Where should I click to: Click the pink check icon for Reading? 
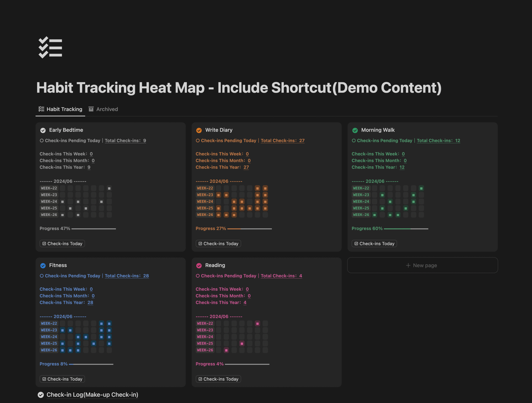tap(199, 266)
